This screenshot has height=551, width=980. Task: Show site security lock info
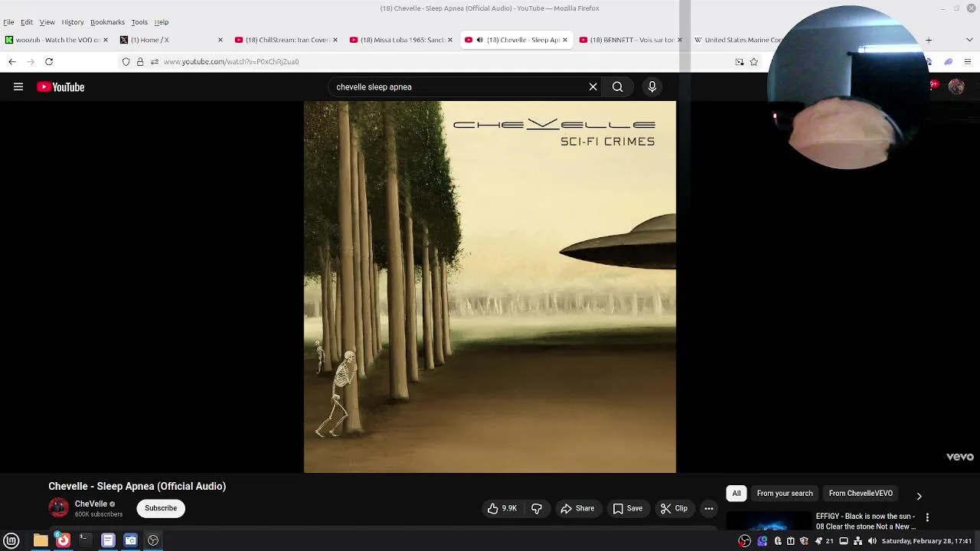tap(140, 61)
